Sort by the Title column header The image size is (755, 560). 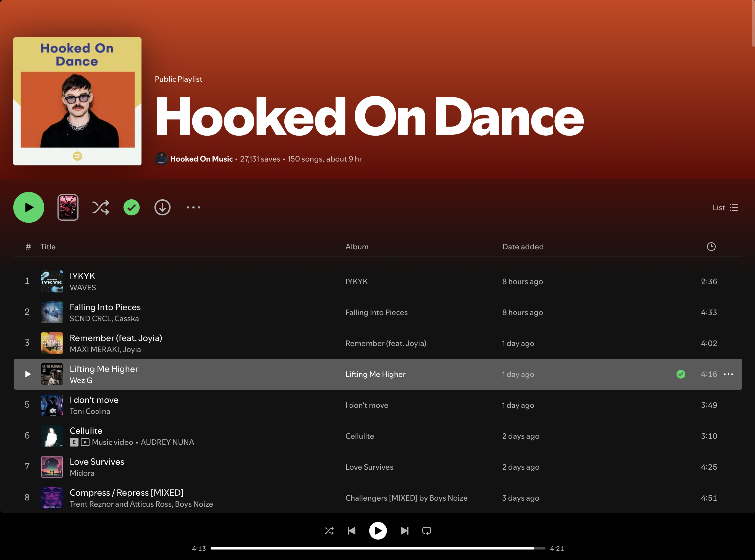click(48, 247)
